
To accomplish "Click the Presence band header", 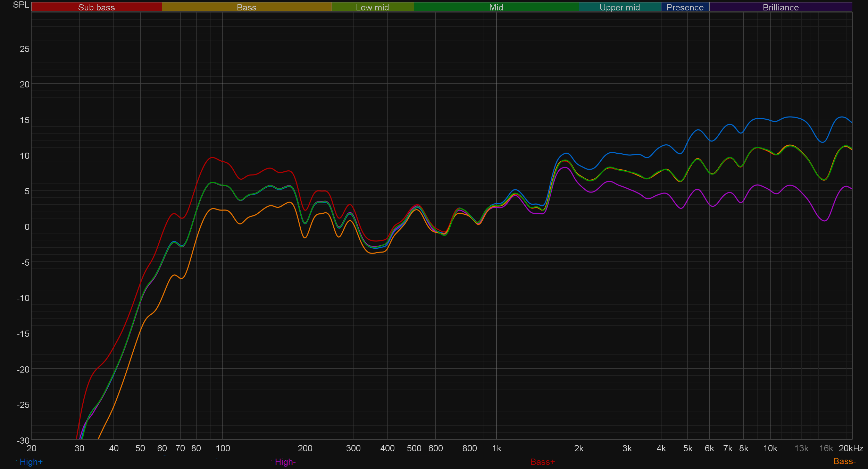I will coord(685,7).
